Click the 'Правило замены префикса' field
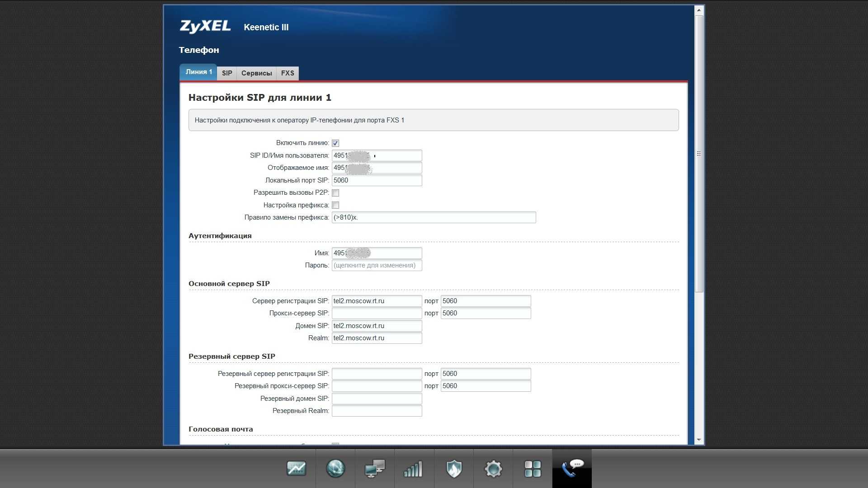Screen dimensions: 868x488 coord(434,217)
